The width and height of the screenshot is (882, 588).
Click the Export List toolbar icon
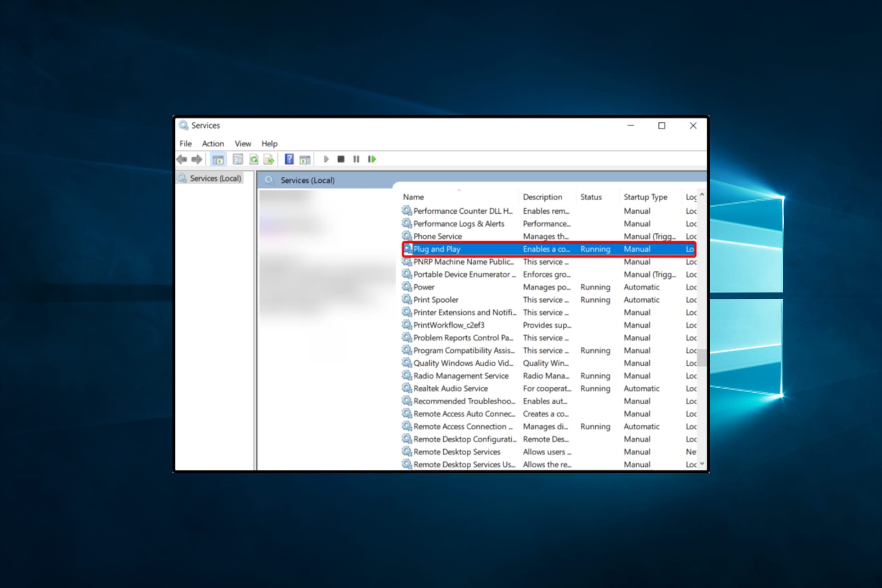click(269, 159)
